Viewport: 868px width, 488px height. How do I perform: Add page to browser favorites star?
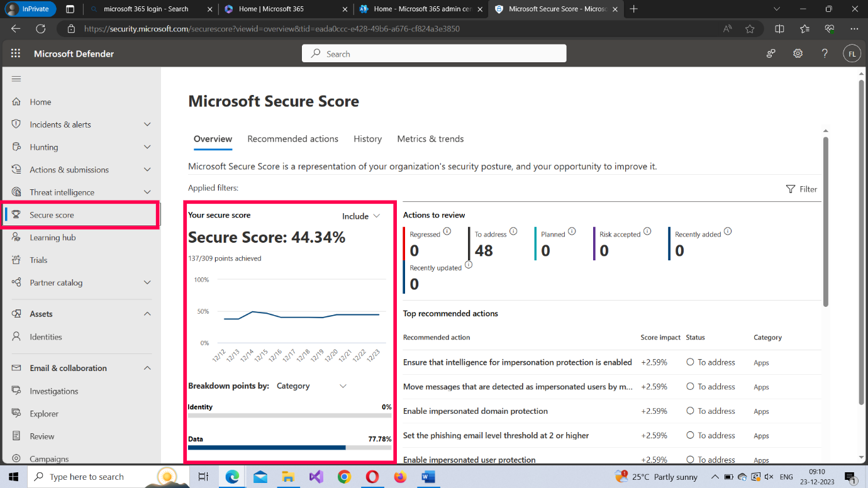(750, 28)
